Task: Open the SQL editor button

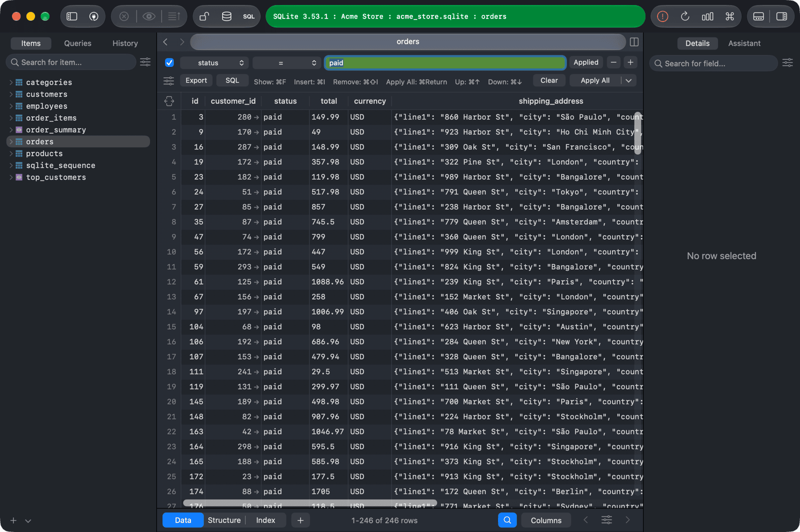Action: [x=248, y=16]
